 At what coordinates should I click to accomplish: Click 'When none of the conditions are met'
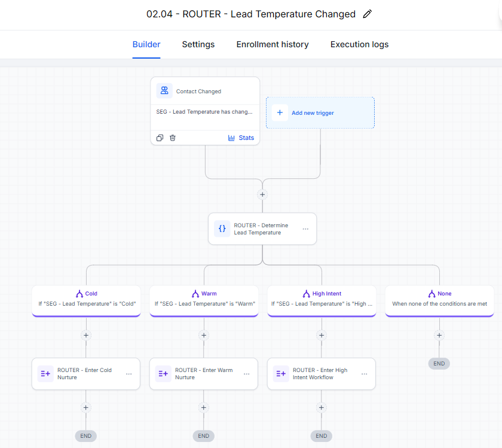pyautogui.click(x=440, y=304)
